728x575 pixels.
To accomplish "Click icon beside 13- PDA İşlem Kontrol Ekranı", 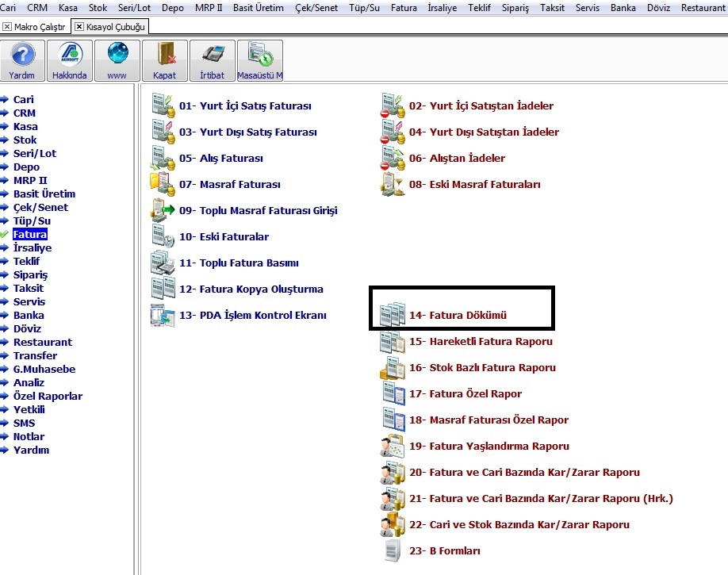I will tap(163, 315).
